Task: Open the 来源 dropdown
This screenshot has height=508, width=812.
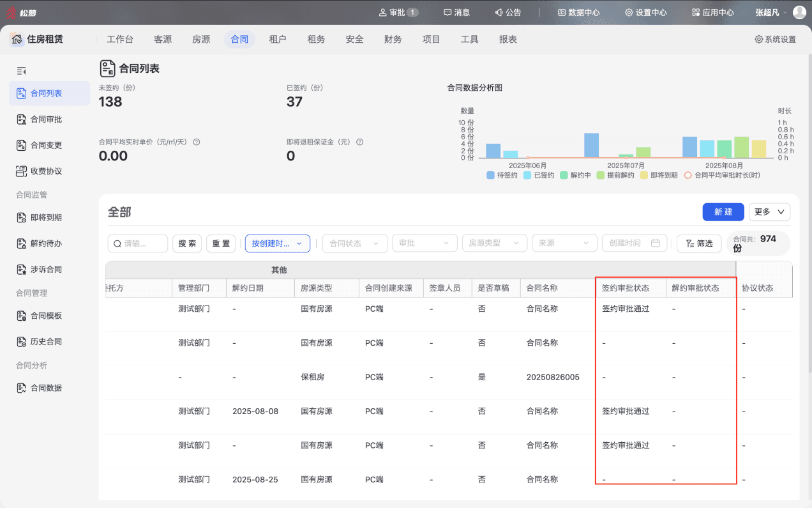Action: (x=564, y=243)
